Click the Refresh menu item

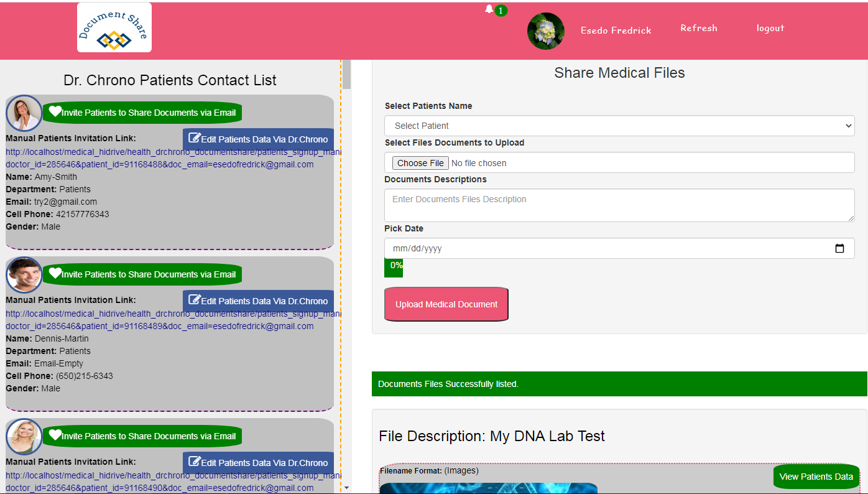click(x=699, y=28)
